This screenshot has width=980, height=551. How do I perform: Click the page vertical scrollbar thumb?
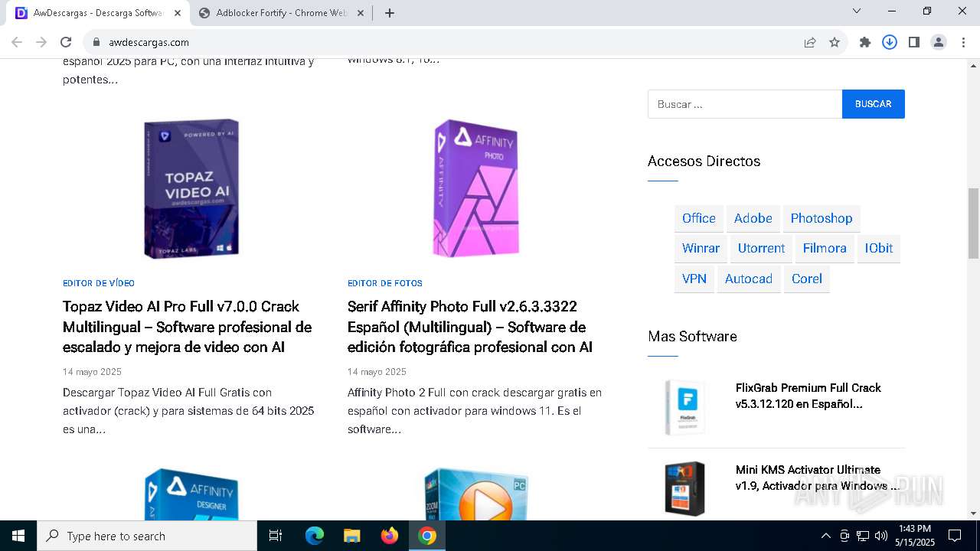click(x=973, y=223)
